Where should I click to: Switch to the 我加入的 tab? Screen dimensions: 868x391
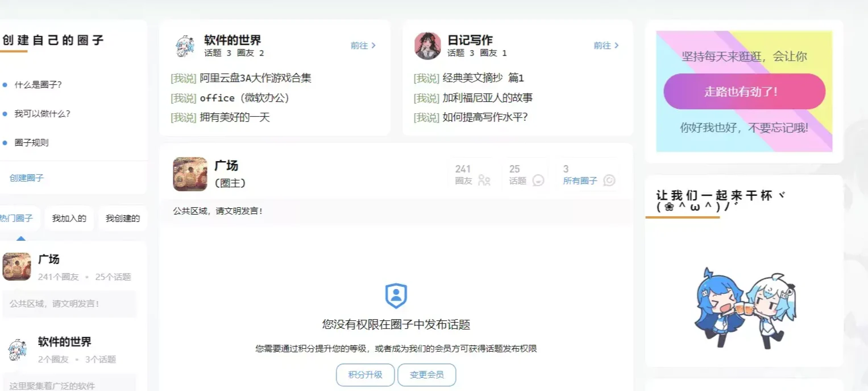(69, 219)
